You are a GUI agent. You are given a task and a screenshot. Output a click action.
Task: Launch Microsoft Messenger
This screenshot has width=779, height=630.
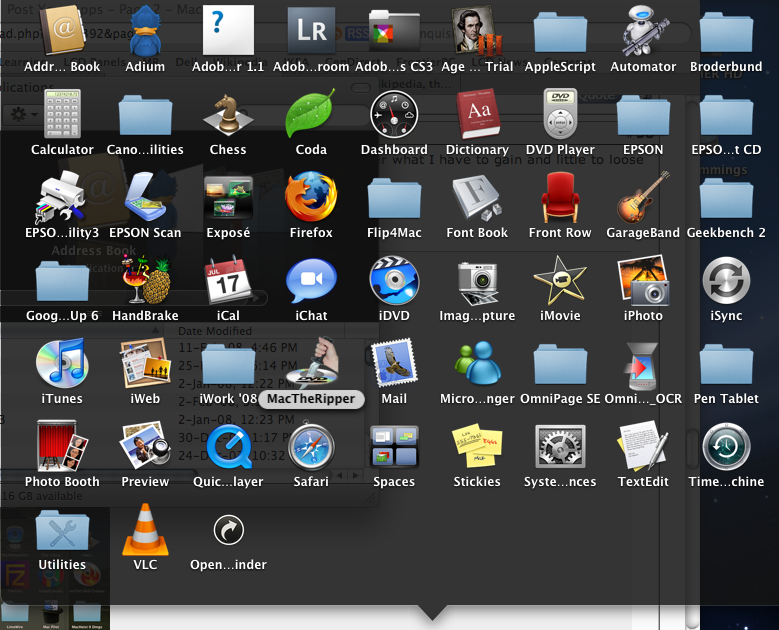tap(477, 363)
